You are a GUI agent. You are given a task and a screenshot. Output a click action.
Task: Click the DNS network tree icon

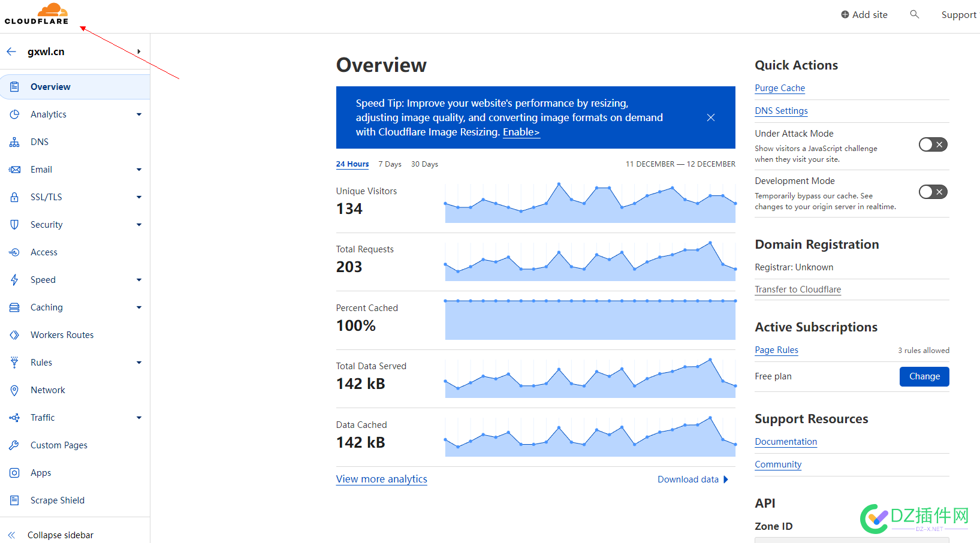14,142
